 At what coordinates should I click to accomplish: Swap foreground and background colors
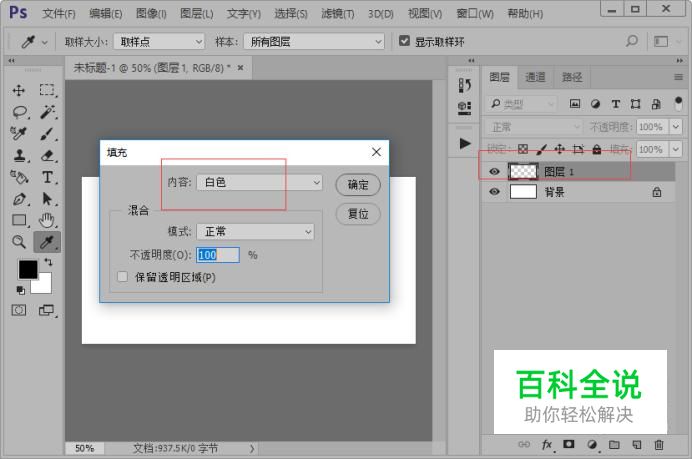49,262
